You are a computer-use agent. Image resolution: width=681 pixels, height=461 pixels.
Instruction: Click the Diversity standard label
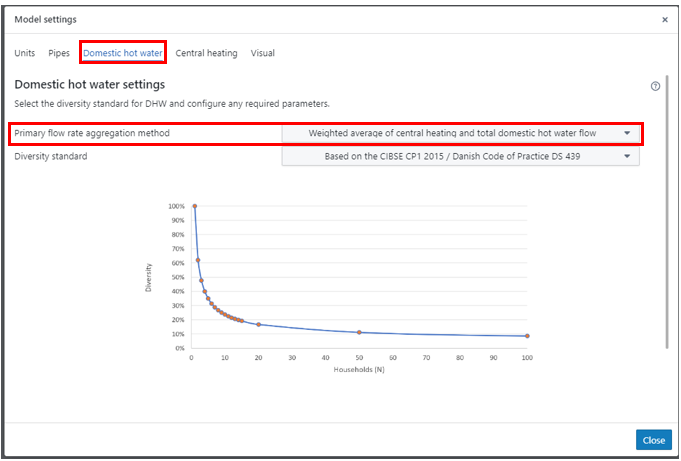click(x=50, y=156)
